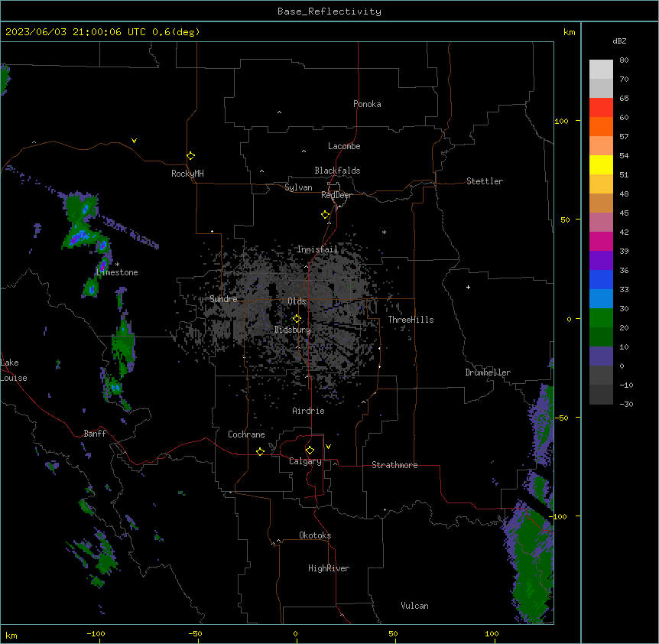Screen dimensions: 659x644
Task: Click the Sundre label
Action: click(223, 299)
